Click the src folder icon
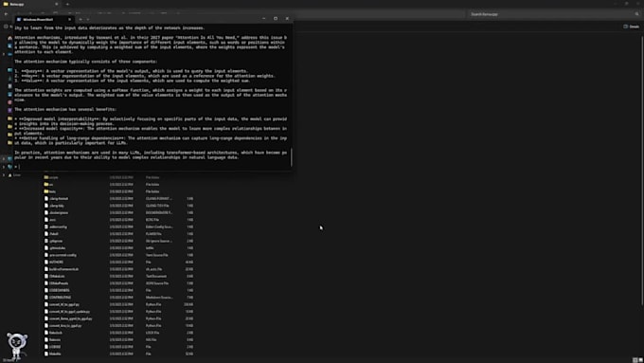This screenshot has width=644, height=363. pyautogui.click(x=46, y=185)
